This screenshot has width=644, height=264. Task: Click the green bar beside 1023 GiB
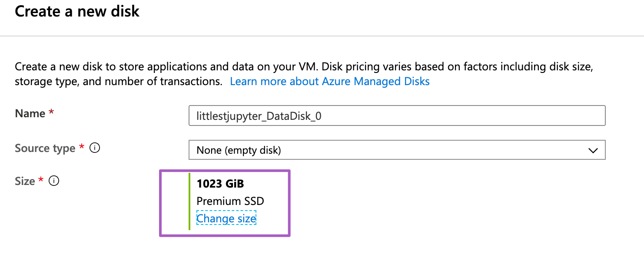click(x=189, y=201)
